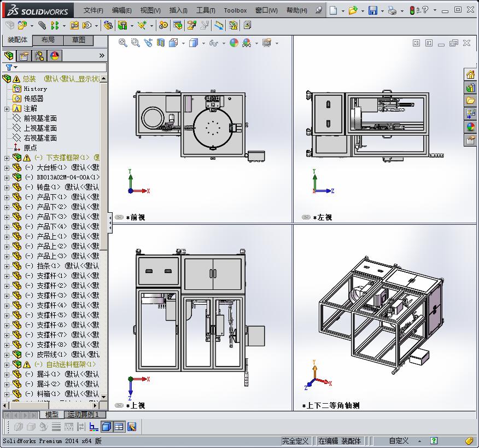
Task: Switch to the 运动算例1 tab
Action: pyautogui.click(x=85, y=415)
